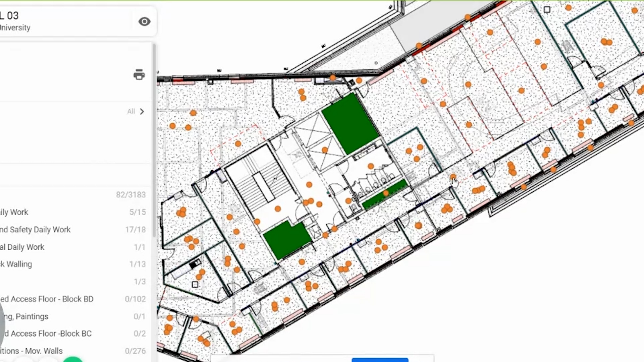
Task: Expand the All filter chevron
Action: point(142,112)
